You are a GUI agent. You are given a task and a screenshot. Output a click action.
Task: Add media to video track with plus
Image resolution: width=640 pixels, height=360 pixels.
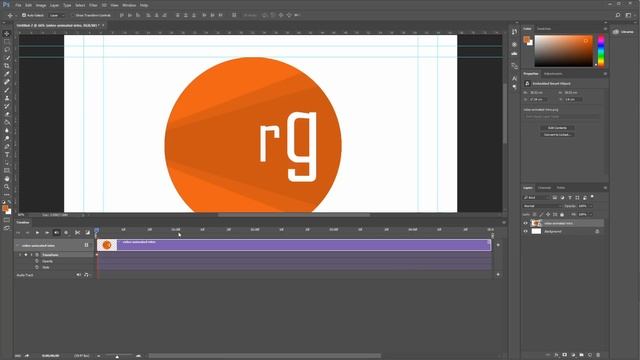pyautogui.click(x=498, y=245)
